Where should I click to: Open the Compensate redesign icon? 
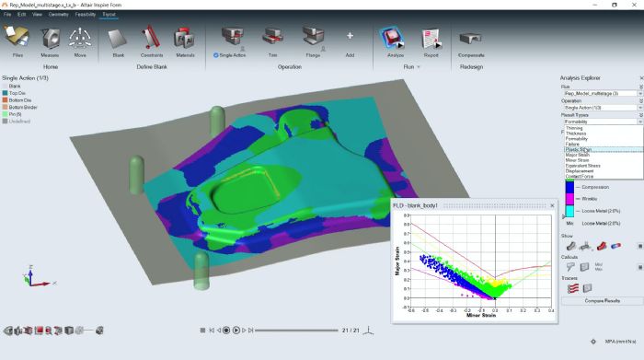(471, 39)
